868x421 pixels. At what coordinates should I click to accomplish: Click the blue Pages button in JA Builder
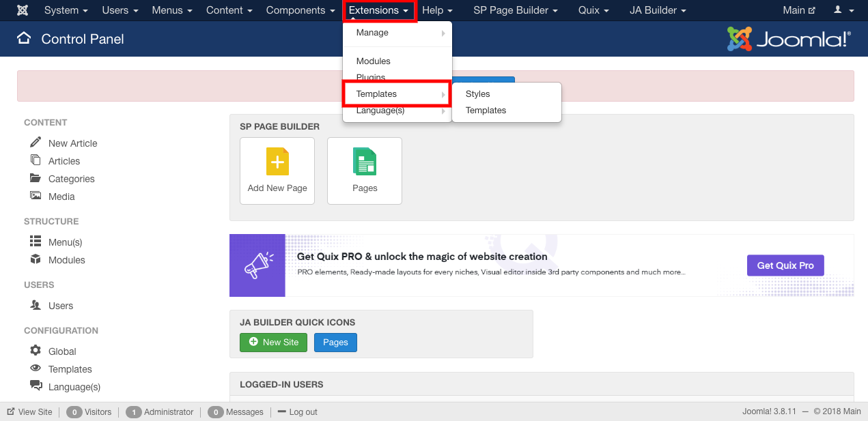tap(335, 342)
